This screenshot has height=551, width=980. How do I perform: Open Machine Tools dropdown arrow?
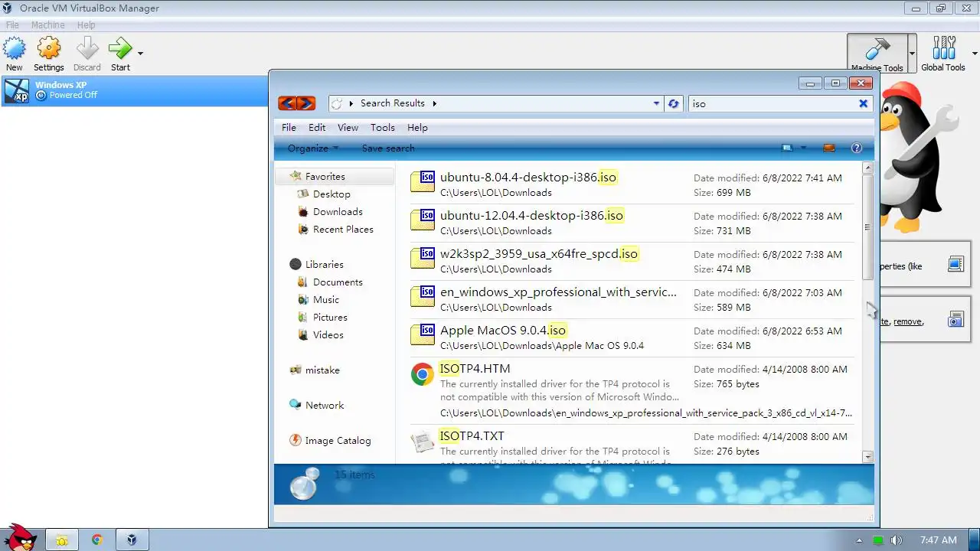click(x=912, y=54)
